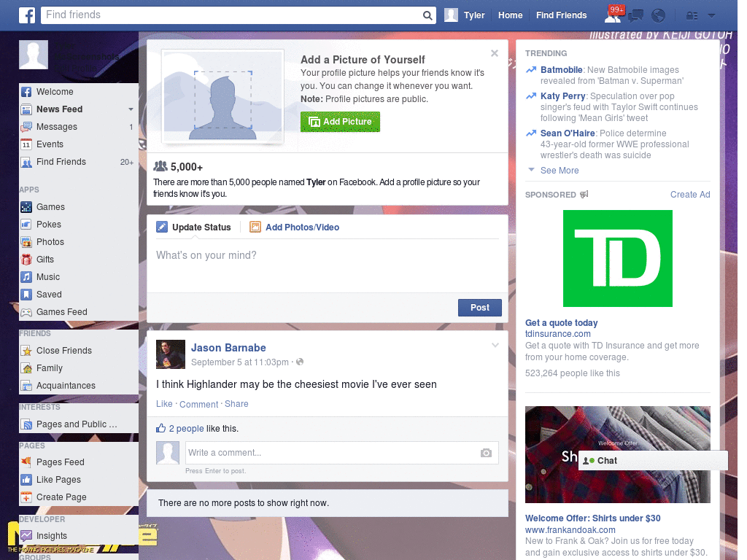
Task: Switch to Add Photos/Video tab
Action: click(295, 227)
